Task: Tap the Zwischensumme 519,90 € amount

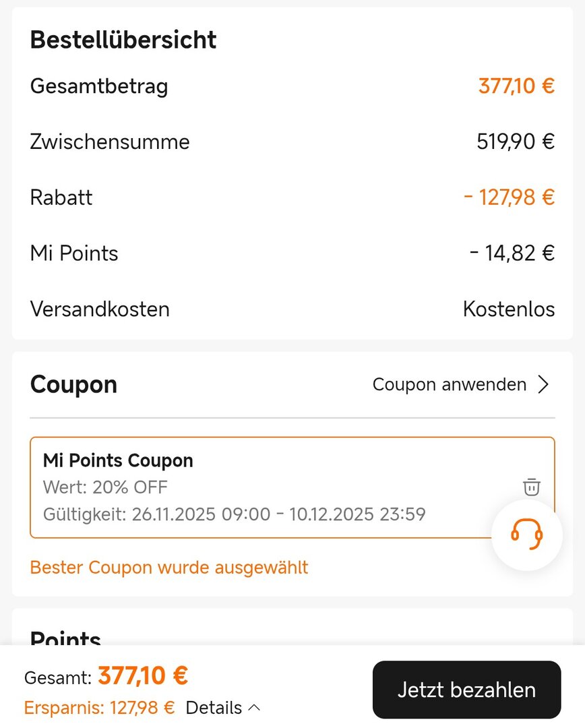Action: (516, 142)
